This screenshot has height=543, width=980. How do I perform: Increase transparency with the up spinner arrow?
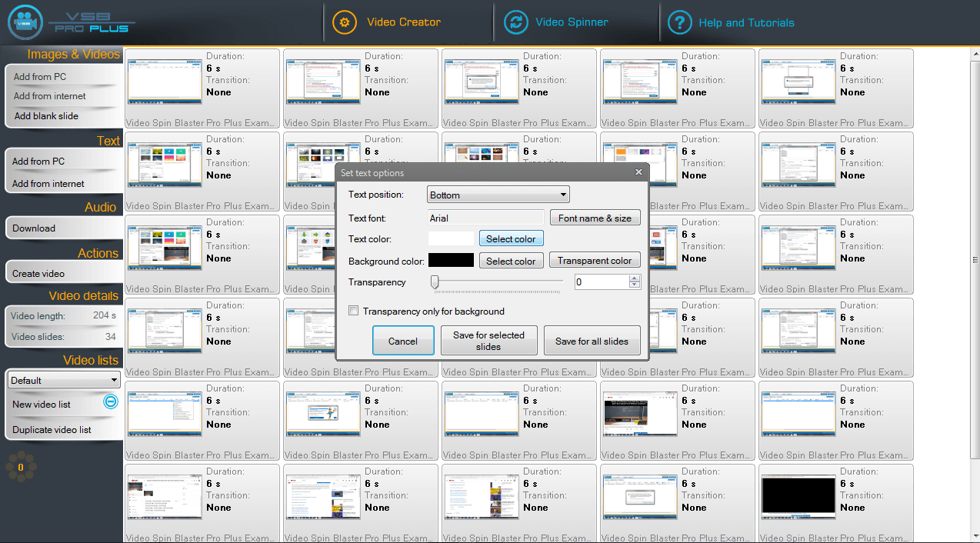pos(635,278)
